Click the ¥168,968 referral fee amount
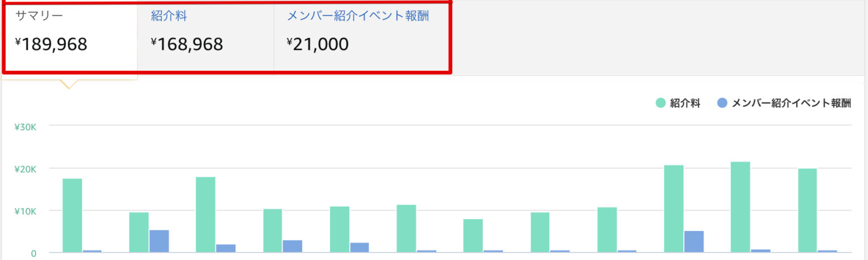Viewport: 868px width, 260px height. pyautogui.click(x=187, y=44)
